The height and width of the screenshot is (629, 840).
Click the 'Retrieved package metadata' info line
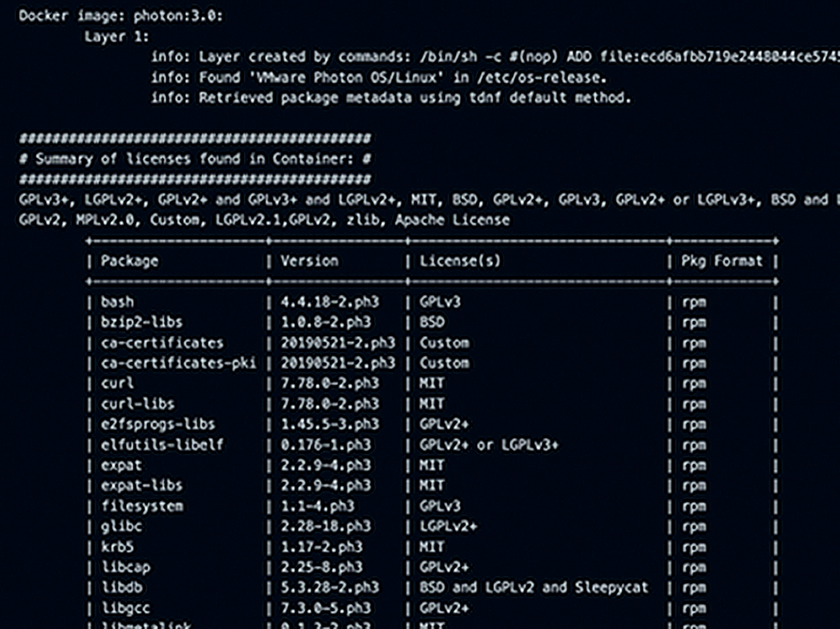390,98
